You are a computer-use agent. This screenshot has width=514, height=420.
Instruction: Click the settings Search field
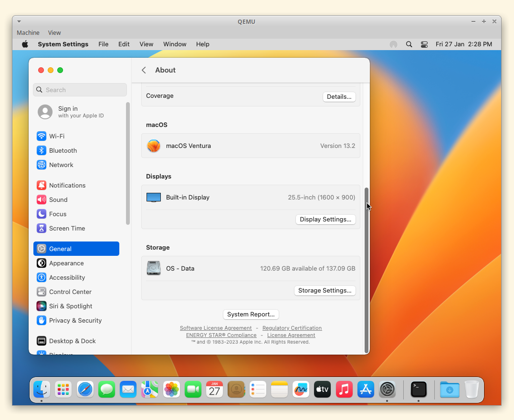80,90
